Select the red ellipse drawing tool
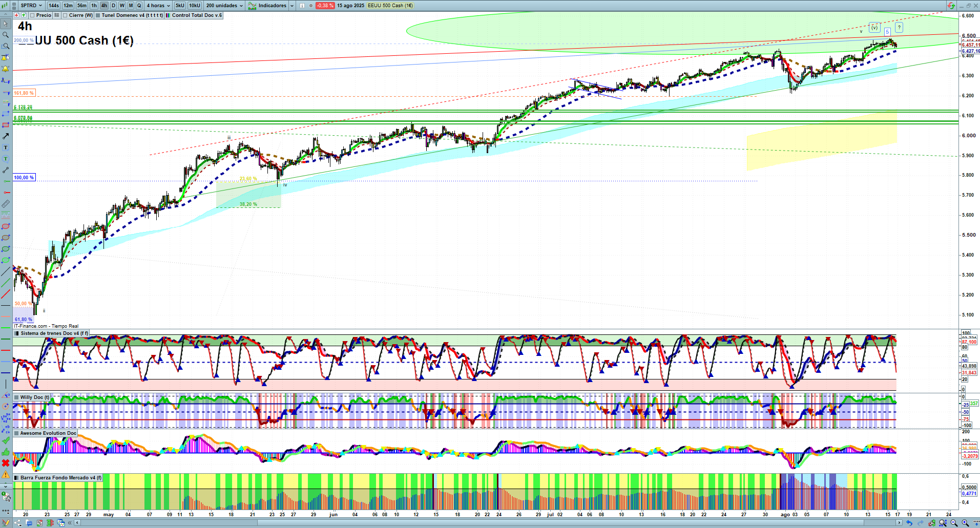The height and width of the screenshot is (528, 980). (x=6, y=226)
